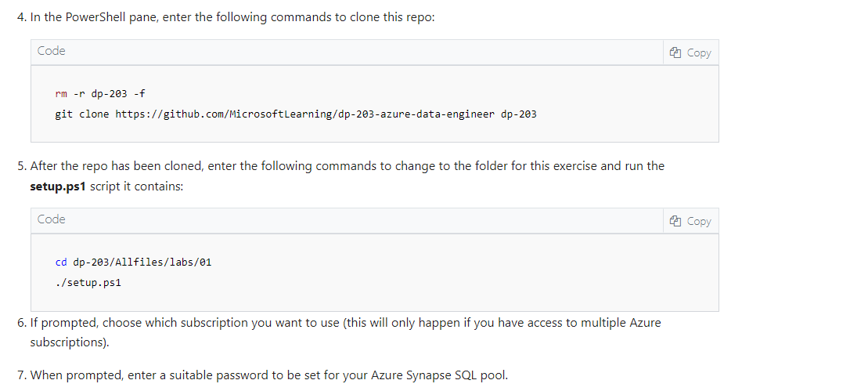Image resolution: width=868 pixels, height=391 pixels.
Task: Click the bold setup.ps1 text in step 5
Action: [x=58, y=186]
